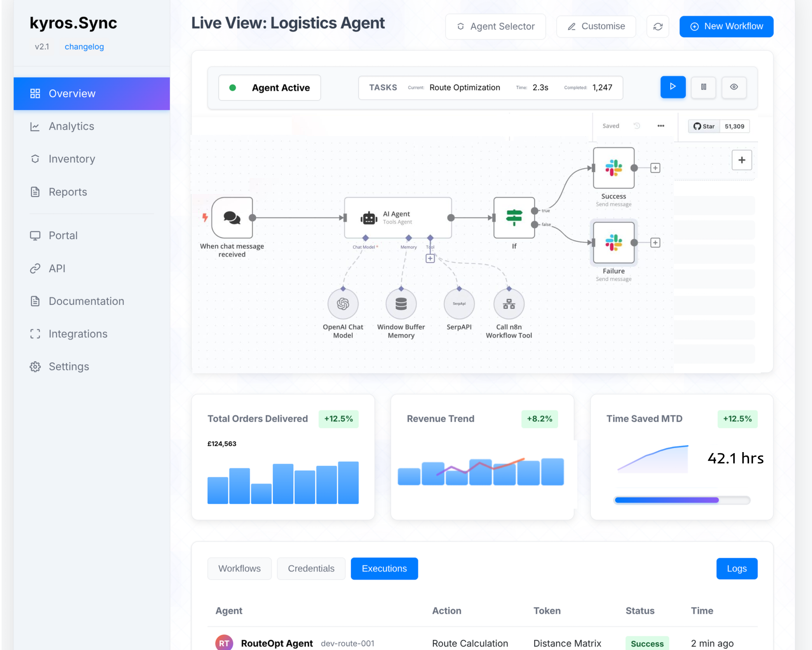Switch to the Credentials tab
The image size is (812, 650).
[311, 568]
